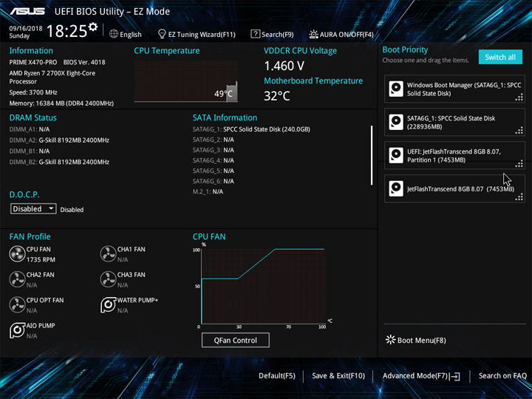Image resolution: width=532 pixels, height=399 pixels.
Task: Click the AIO PUMP icon
Action: pos(17,330)
